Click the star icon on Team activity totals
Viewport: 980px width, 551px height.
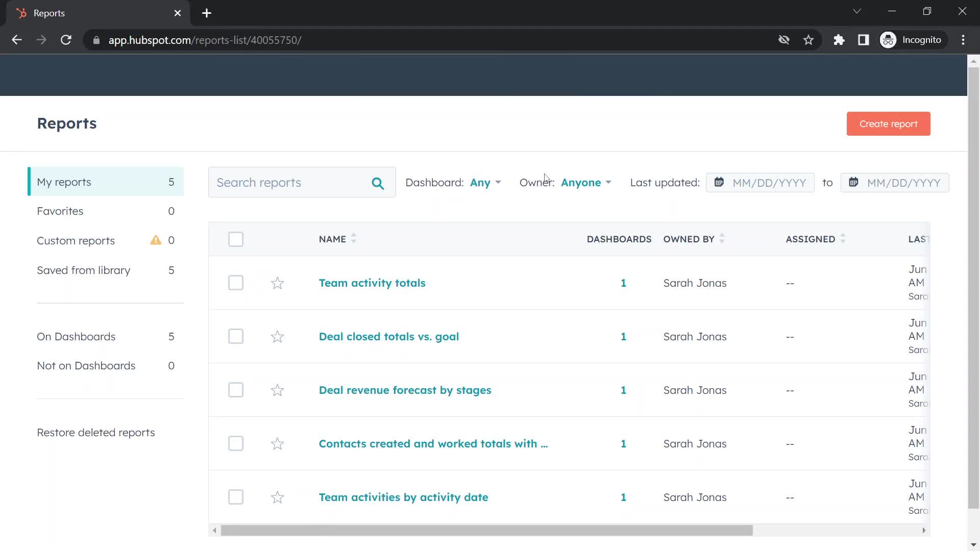click(277, 283)
